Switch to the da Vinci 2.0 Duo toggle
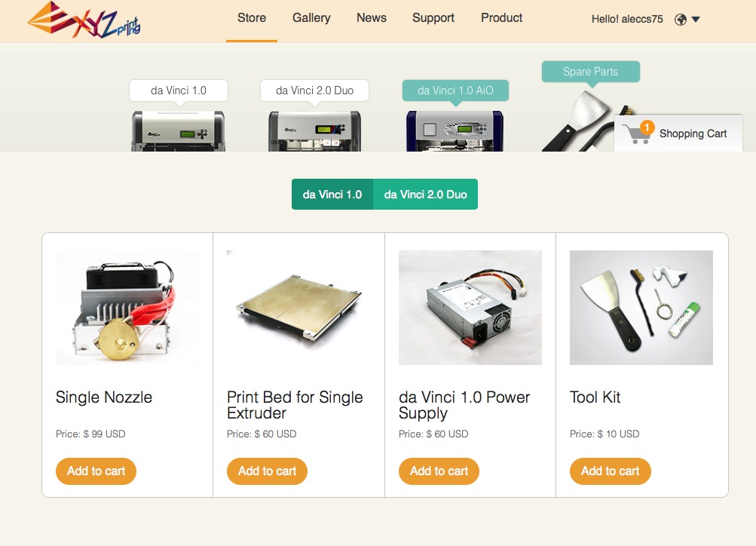Viewport: 756px width, 546px height. point(425,195)
